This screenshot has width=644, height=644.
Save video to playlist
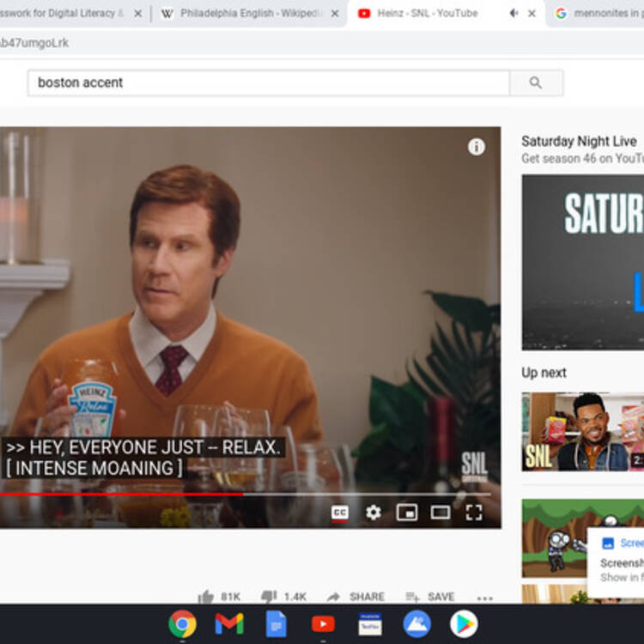429,597
